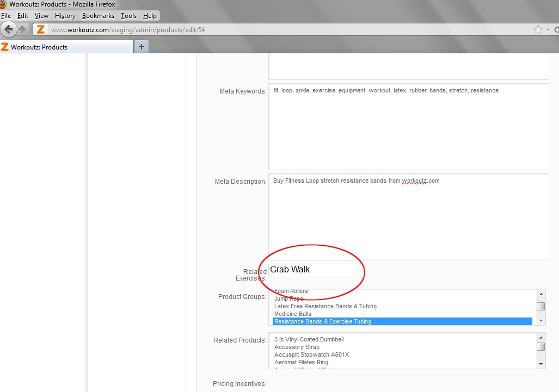The height and width of the screenshot is (392, 559).
Task: Click scroll up arrow of Product Groups list
Action: pyautogui.click(x=541, y=294)
